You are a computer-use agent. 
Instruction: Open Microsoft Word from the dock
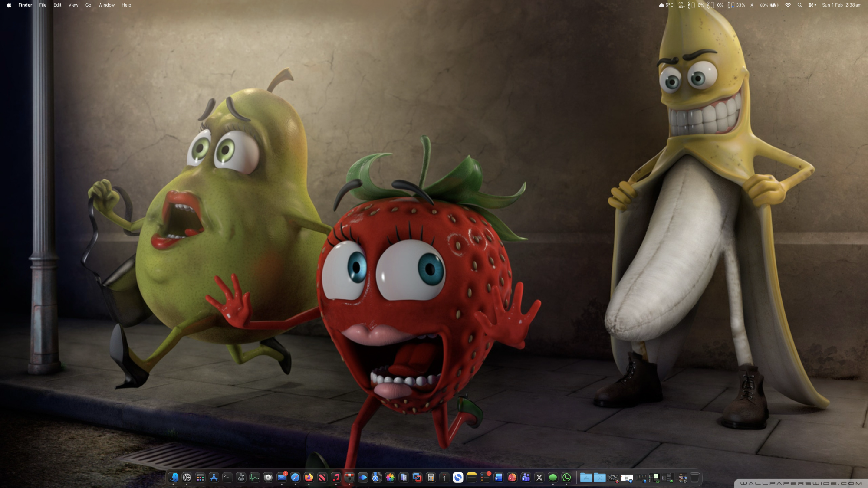[x=499, y=478]
